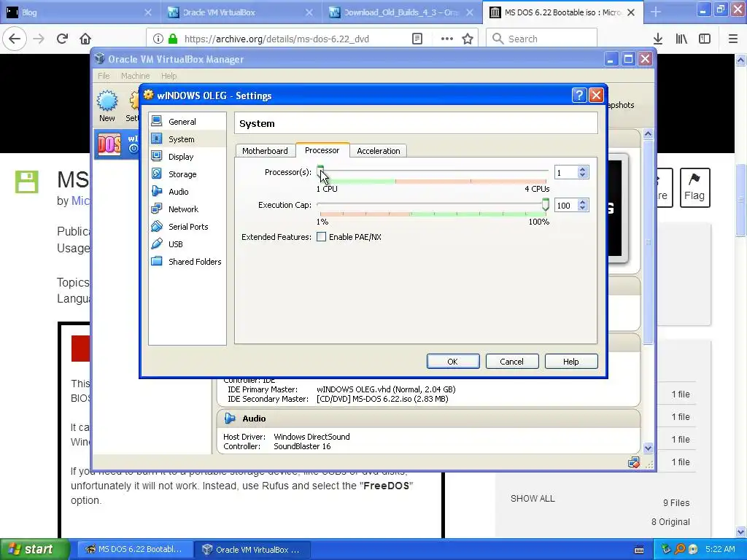Click SHOW ALL files link
Image resolution: width=747 pixels, height=560 pixels.
coord(533,499)
